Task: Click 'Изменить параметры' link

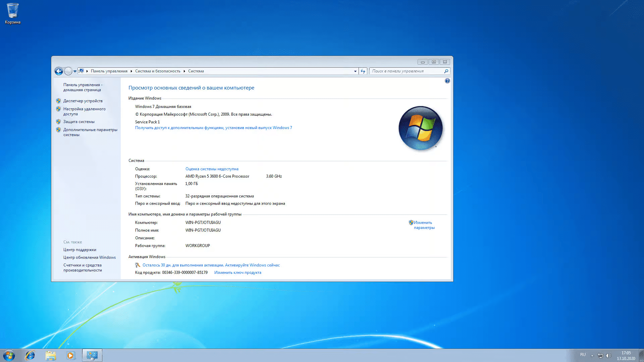Action: (x=424, y=225)
